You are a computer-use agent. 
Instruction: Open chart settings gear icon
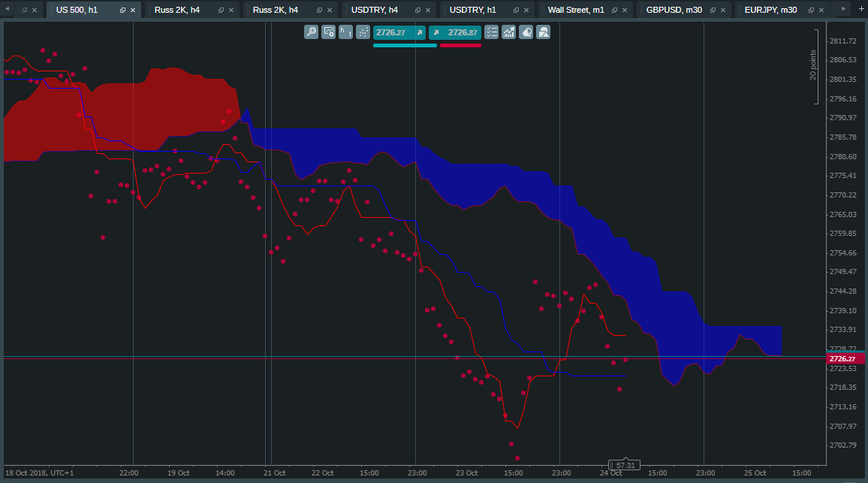[x=328, y=32]
